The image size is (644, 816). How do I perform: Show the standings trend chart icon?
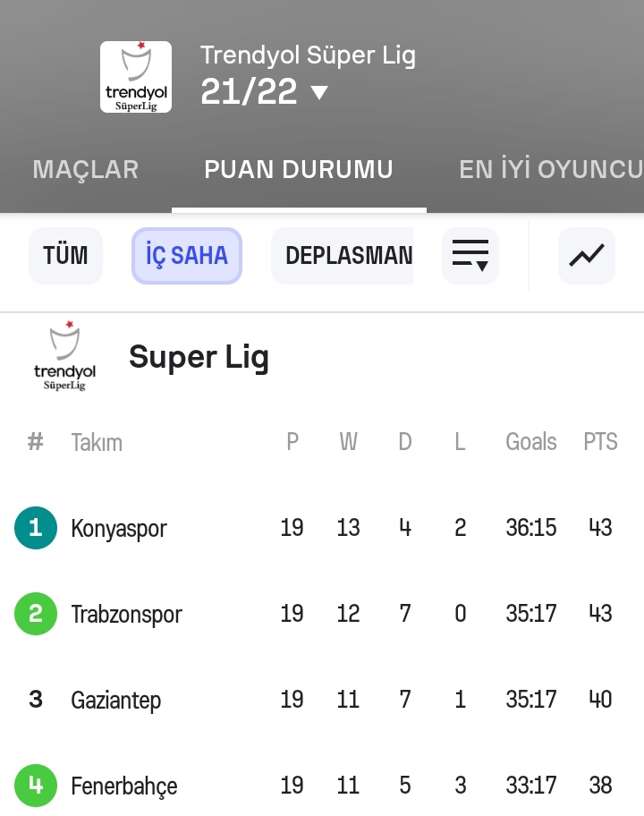[587, 256]
